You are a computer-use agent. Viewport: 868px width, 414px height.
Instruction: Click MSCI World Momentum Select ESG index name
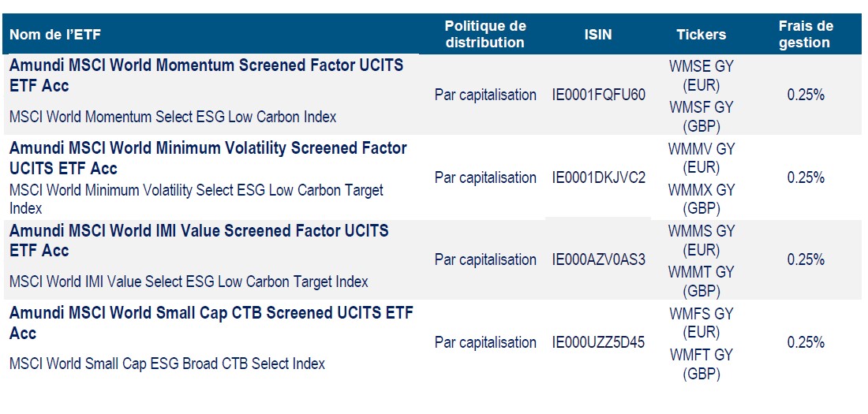point(173,117)
